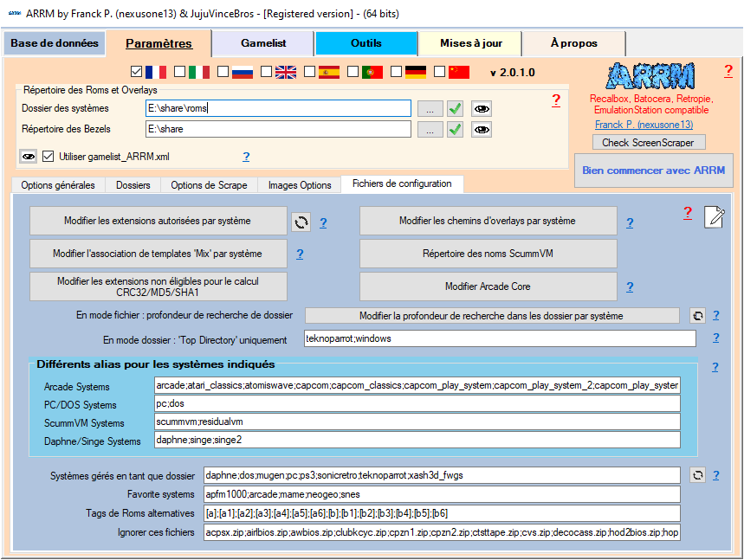Enable the German flag language checkbox
Image resolution: width=744 pixels, height=560 pixels.
397,72
